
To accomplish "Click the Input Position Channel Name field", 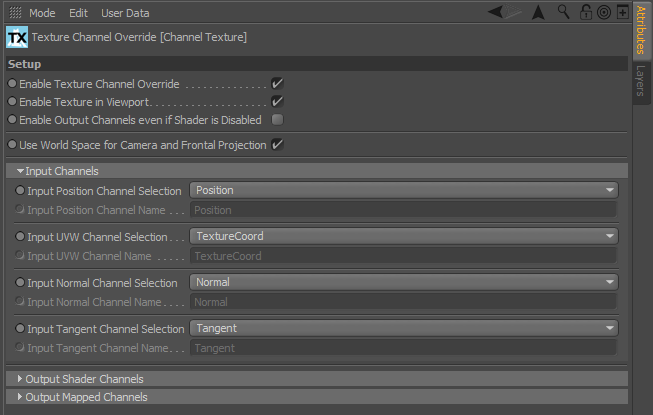I will click(x=403, y=210).
